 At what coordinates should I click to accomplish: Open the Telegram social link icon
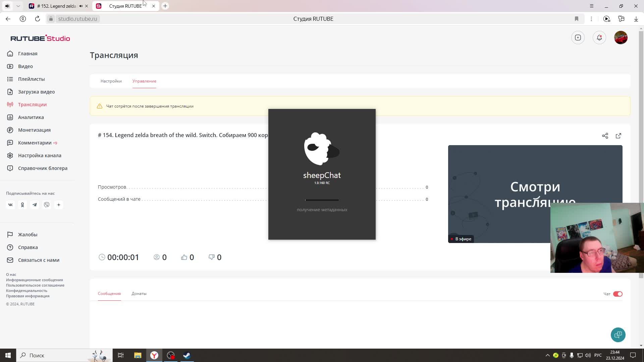35,205
